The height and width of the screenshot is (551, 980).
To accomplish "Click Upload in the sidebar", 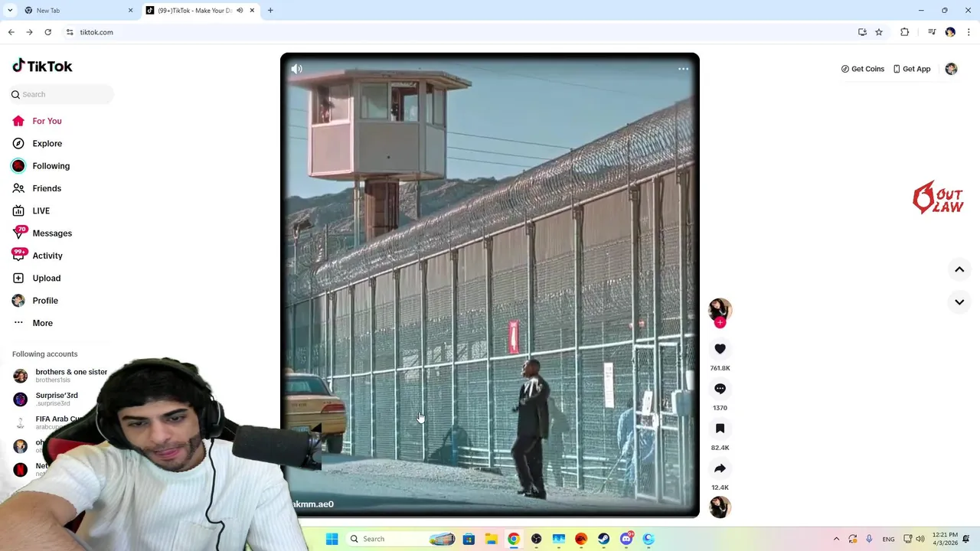I will click(x=36, y=278).
